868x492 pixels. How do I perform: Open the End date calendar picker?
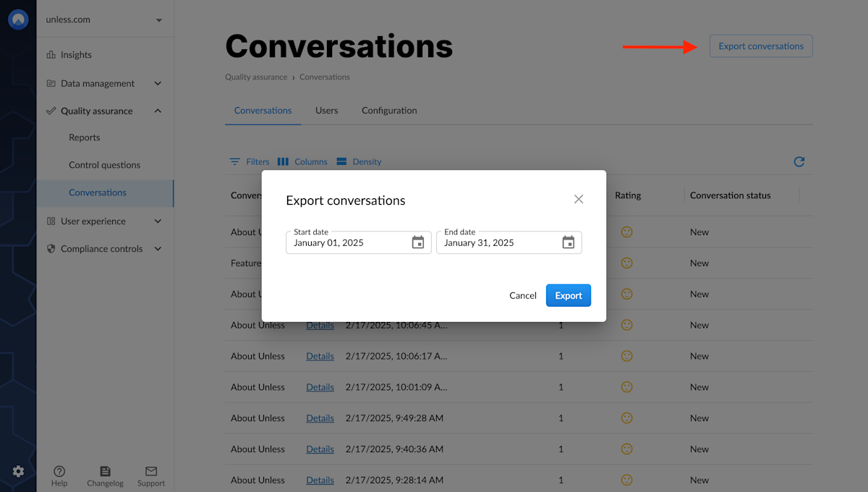tap(569, 242)
